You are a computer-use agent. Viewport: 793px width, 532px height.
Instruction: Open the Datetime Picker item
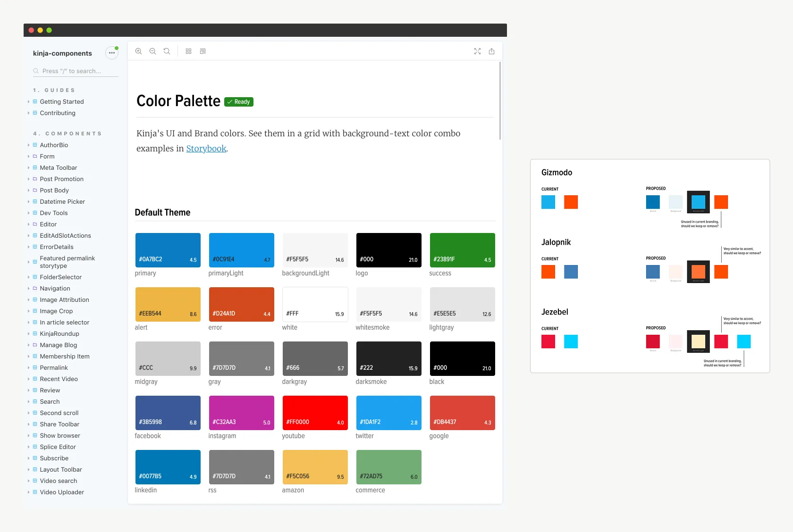62,201
